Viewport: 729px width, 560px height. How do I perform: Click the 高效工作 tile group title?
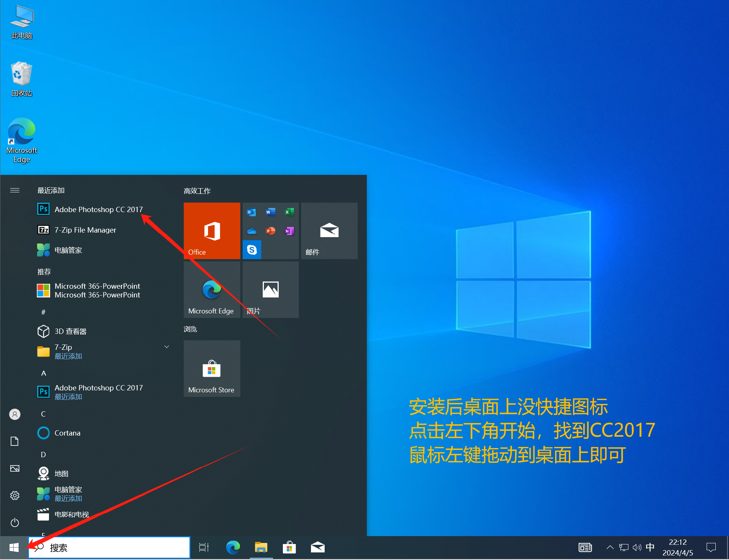[x=197, y=191]
